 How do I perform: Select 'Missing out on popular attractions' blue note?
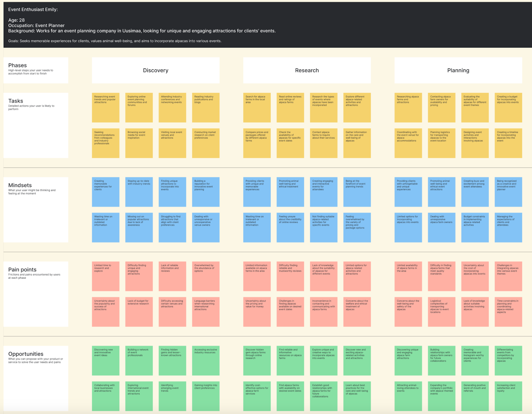pyautogui.click(x=139, y=227)
